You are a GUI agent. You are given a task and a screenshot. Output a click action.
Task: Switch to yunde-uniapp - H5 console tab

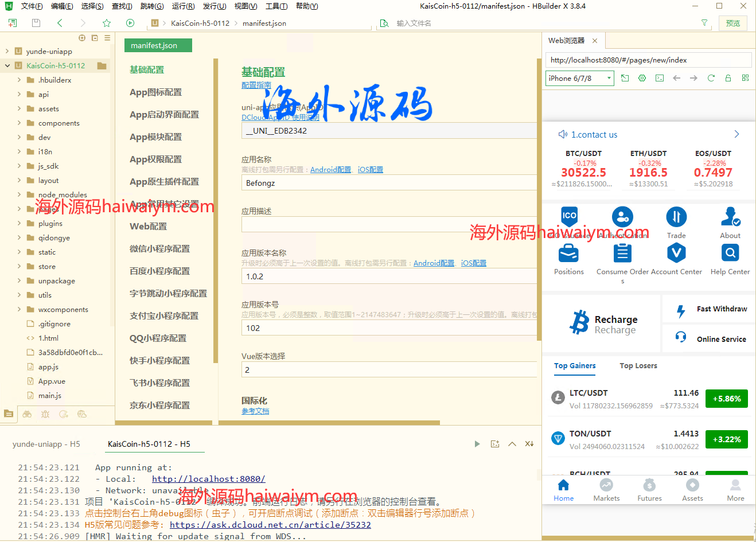tap(46, 444)
